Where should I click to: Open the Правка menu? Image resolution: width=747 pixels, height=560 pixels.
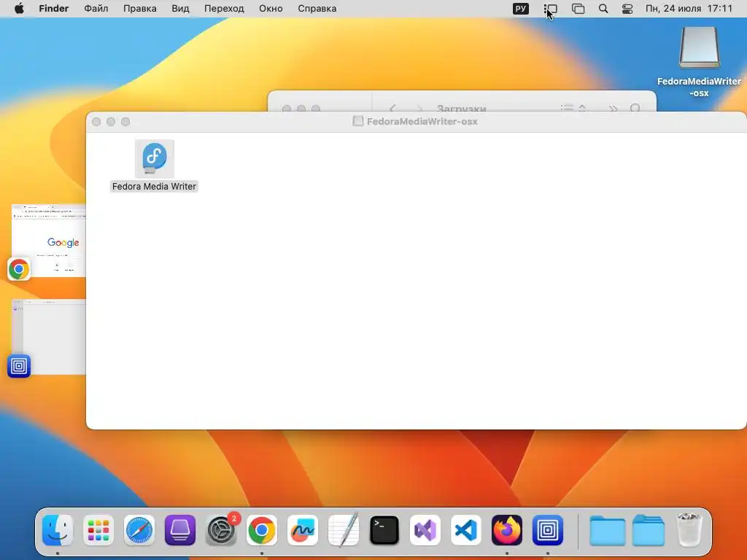(139, 9)
